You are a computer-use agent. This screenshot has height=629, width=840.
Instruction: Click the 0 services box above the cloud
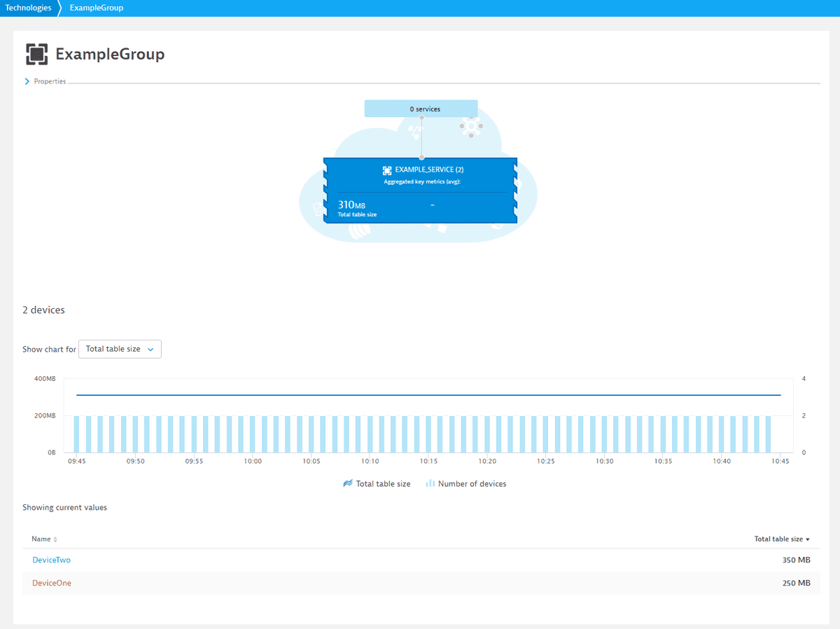(x=421, y=109)
